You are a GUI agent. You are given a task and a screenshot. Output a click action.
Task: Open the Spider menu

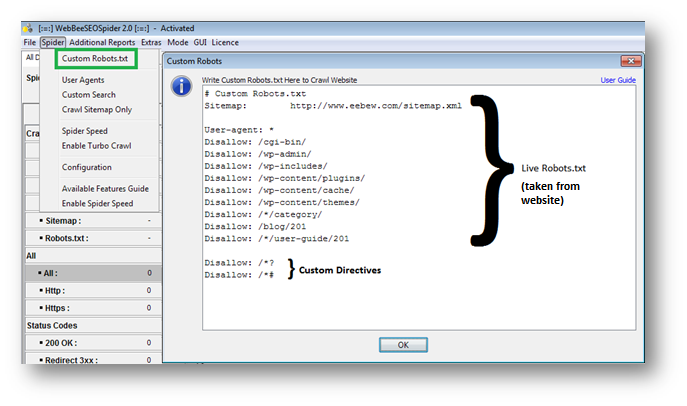pyautogui.click(x=53, y=42)
